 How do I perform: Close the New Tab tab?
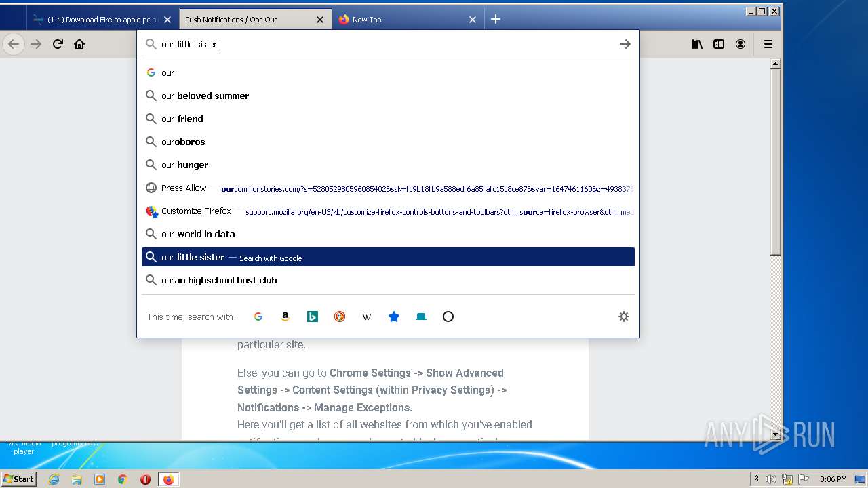[x=473, y=20]
